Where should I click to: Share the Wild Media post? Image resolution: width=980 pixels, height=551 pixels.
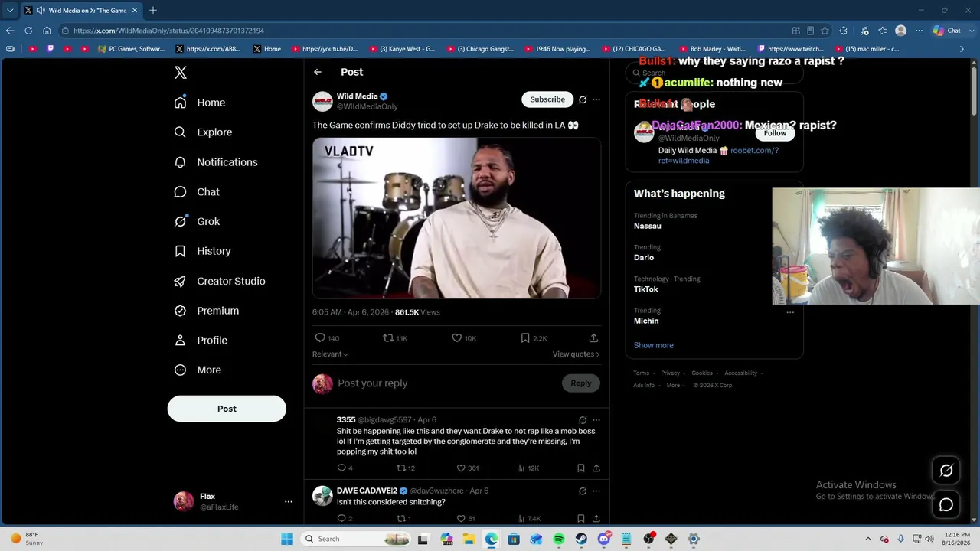(593, 337)
